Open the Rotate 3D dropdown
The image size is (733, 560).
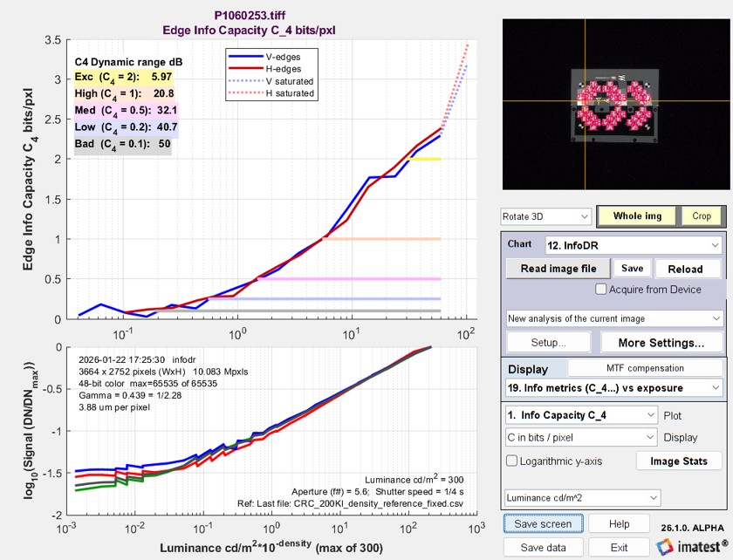(546, 215)
